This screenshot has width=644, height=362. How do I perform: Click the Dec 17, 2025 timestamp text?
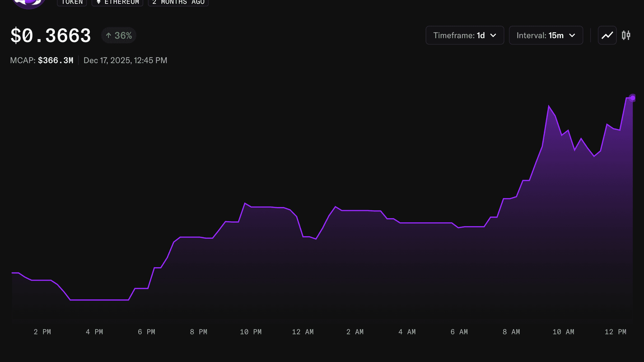tap(125, 60)
